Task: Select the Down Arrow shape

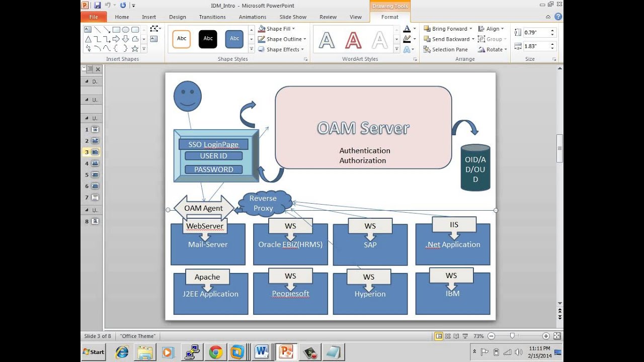Action: click(x=125, y=39)
